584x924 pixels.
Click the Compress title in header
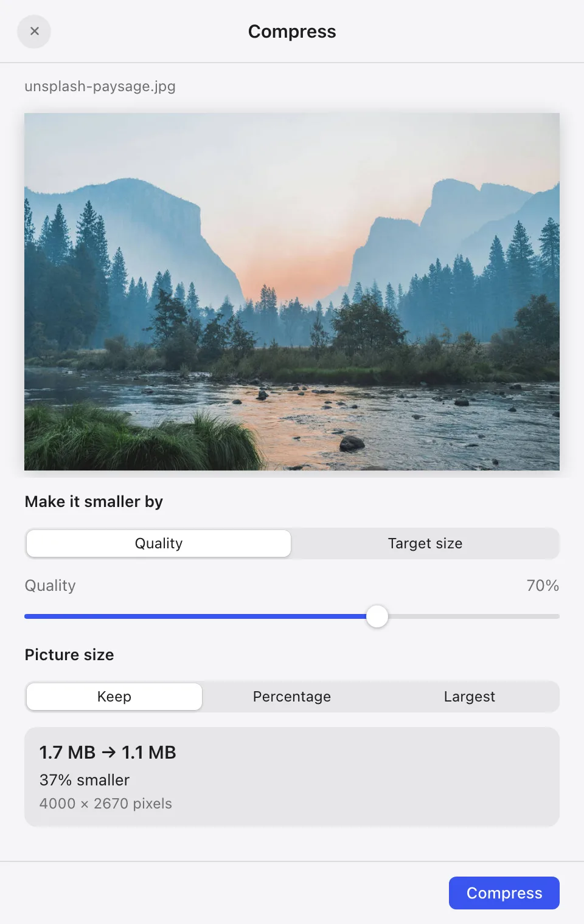tap(292, 32)
